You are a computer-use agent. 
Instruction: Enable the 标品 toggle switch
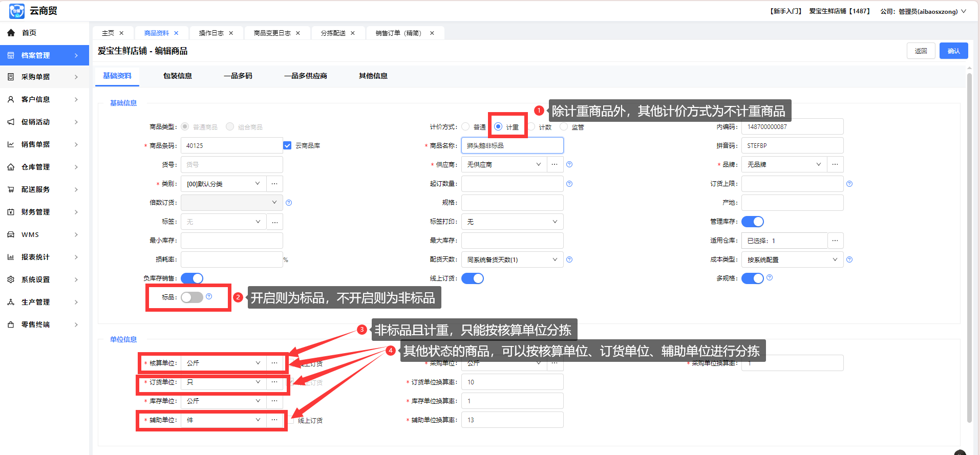click(192, 297)
